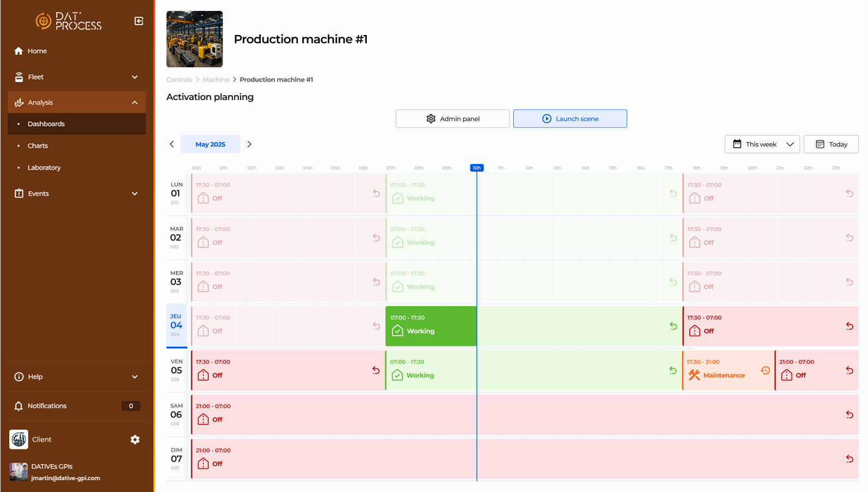Select Laboratory in the sidebar
The image size is (868, 492).
click(x=44, y=168)
